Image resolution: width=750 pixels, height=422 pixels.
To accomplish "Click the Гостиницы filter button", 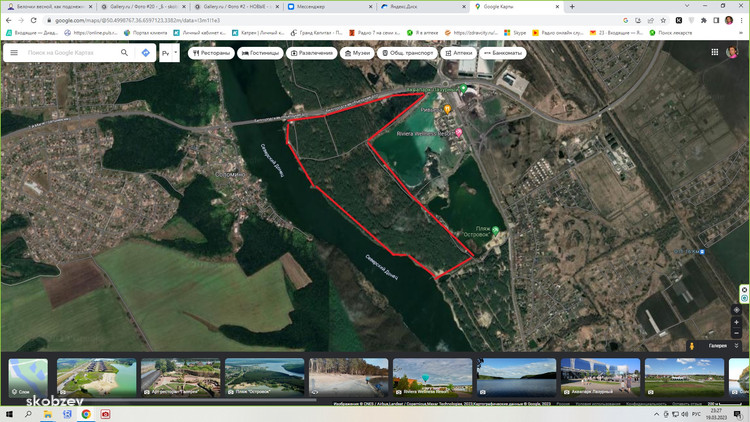I will tap(262, 52).
